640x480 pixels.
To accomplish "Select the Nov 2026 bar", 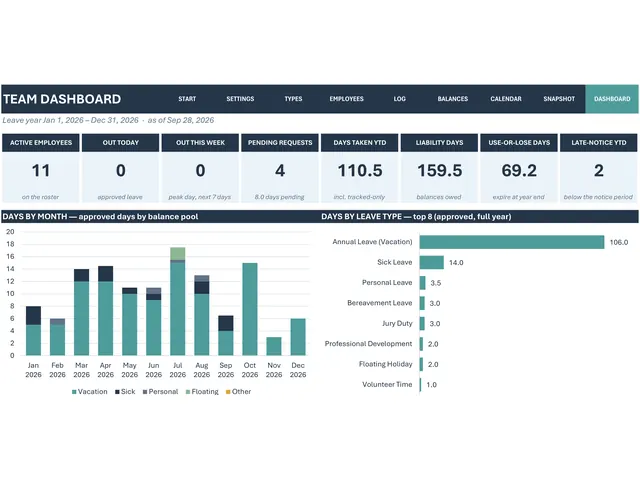I will coord(274,346).
